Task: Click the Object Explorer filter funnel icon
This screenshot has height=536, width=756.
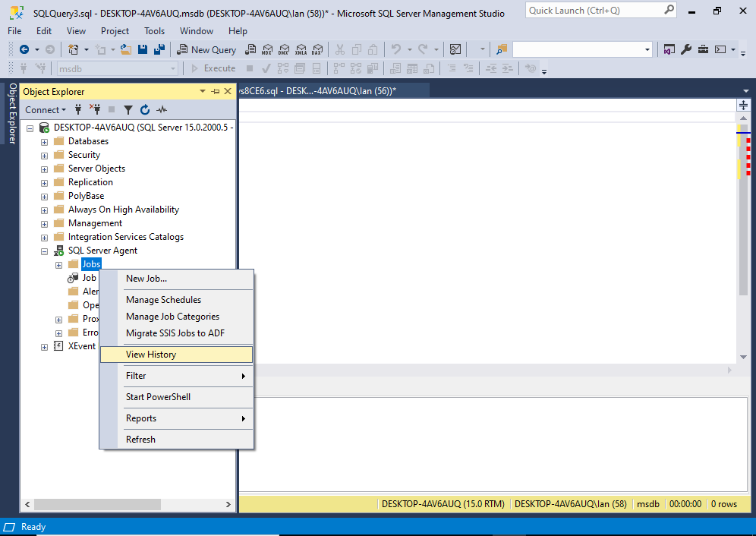Action: coord(128,110)
